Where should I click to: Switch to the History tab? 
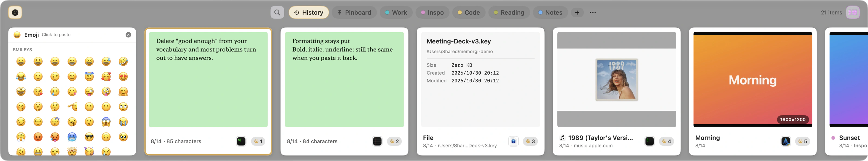[x=309, y=12]
